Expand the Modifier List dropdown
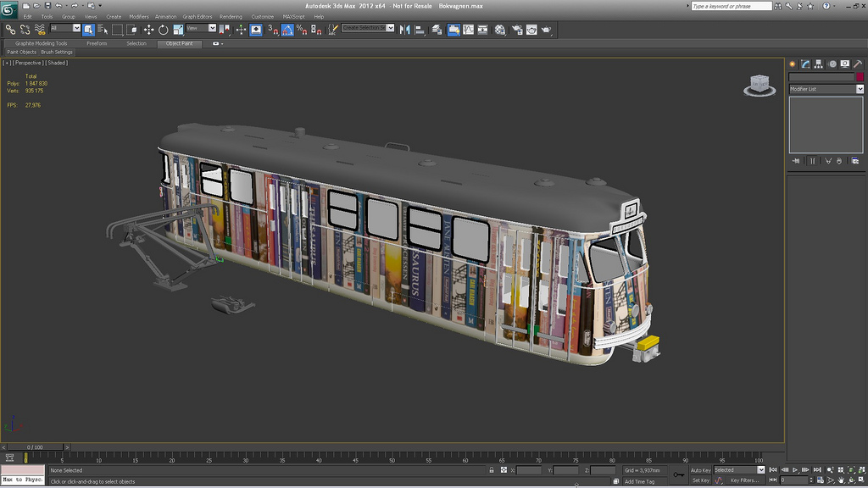868x488 pixels. click(x=860, y=88)
